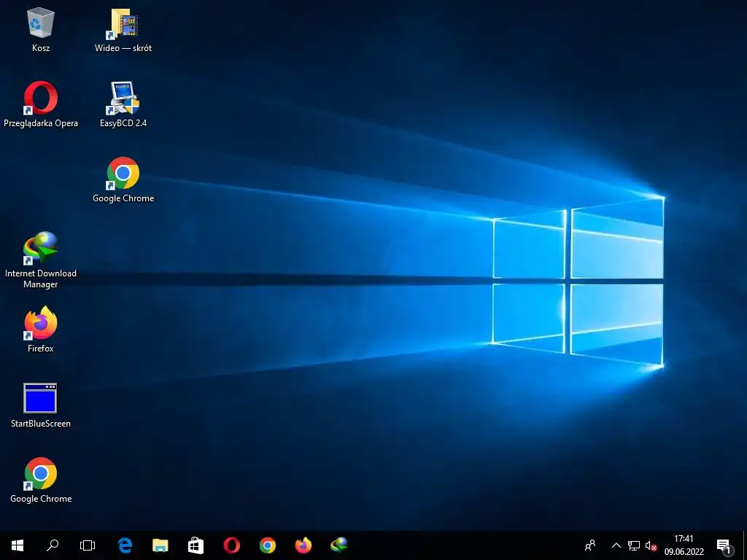
Task: Select the Google Chrome shortcut below EasyBCD
Action: 123,180
